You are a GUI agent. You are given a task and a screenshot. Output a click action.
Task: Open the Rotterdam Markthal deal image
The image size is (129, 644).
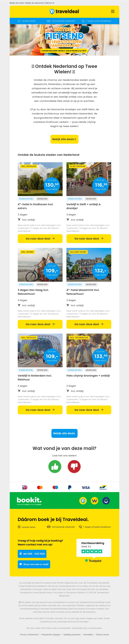point(40,350)
